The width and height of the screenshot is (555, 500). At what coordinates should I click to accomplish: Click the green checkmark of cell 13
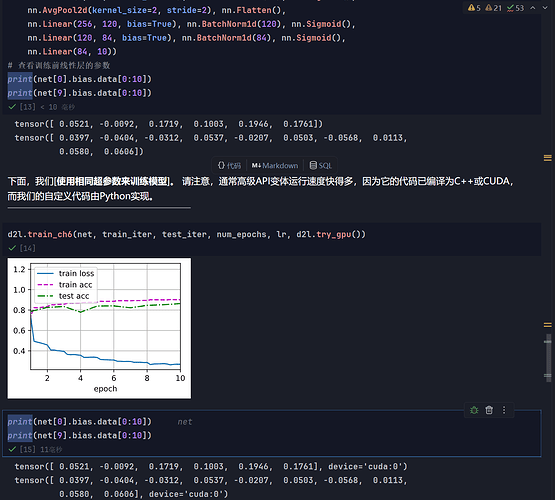tap(12, 107)
